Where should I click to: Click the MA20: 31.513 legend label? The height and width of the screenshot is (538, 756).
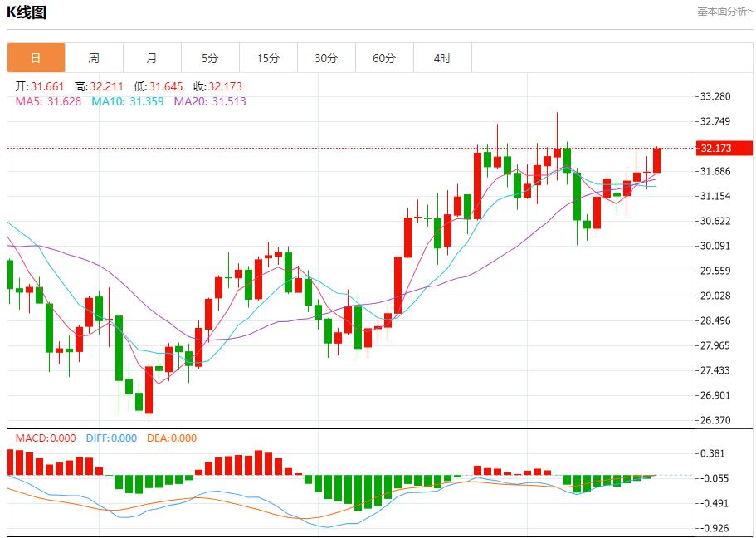coord(210,101)
